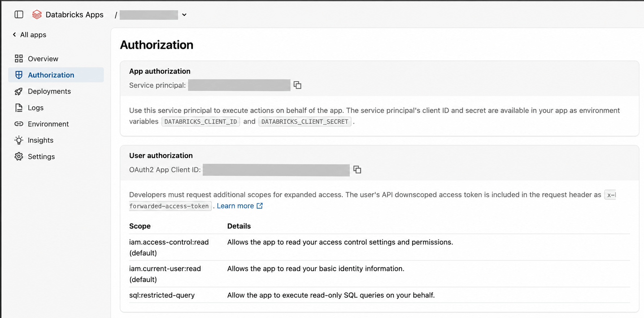Click the redacted OAuth2 App Client ID value
Image resolution: width=644 pixels, height=318 pixels.
[x=276, y=170]
